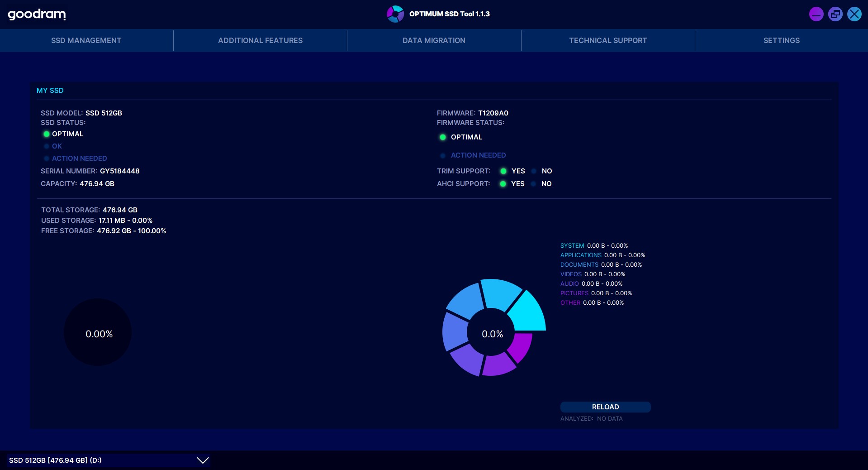Click the firmware version T1209A0

click(x=493, y=113)
